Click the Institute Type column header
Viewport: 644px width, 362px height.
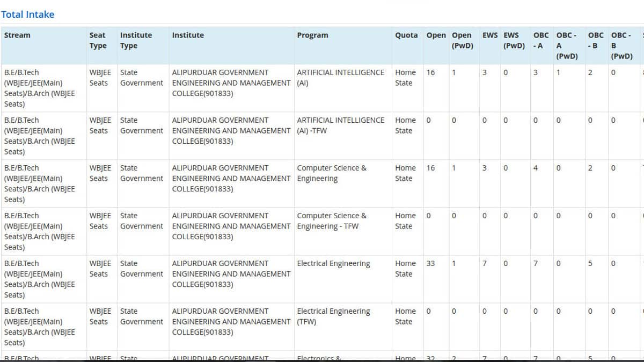(x=136, y=40)
